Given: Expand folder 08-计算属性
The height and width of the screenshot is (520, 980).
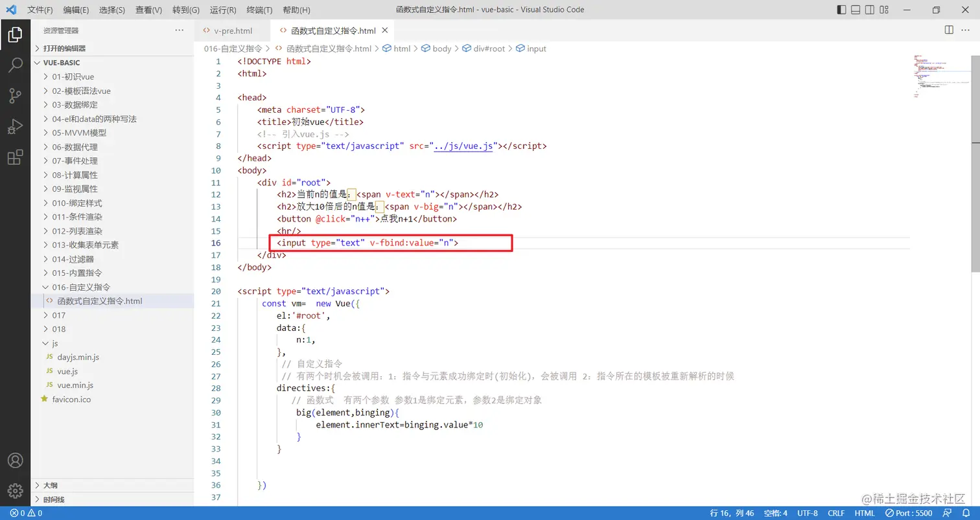Looking at the screenshot, I should pyautogui.click(x=112, y=175).
